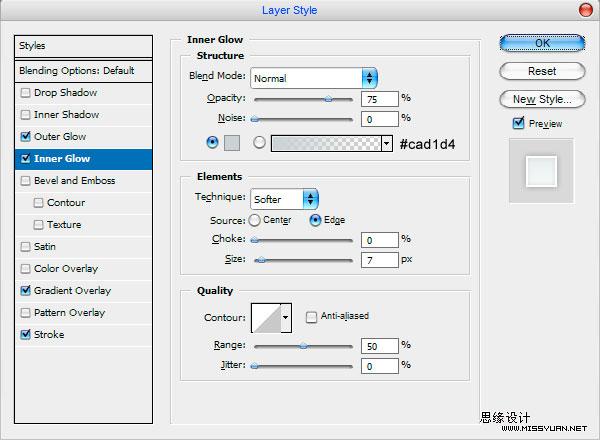Toggle the Anti-aliased checkbox
The width and height of the screenshot is (600, 440).
(311, 316)
